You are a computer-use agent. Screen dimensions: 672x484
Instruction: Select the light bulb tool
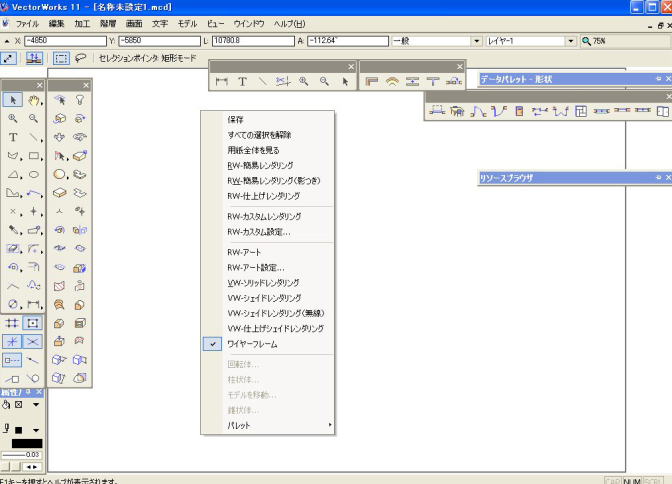pos(80,100)
